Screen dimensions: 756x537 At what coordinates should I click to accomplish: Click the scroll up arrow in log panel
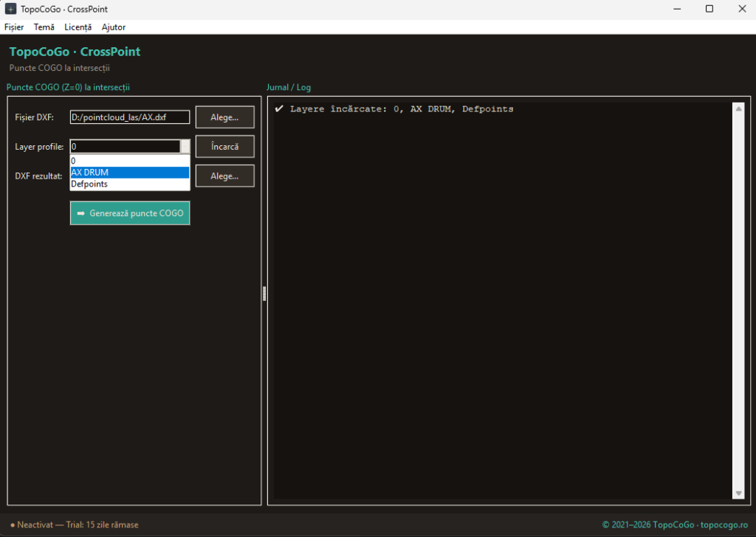pos(738,109)
